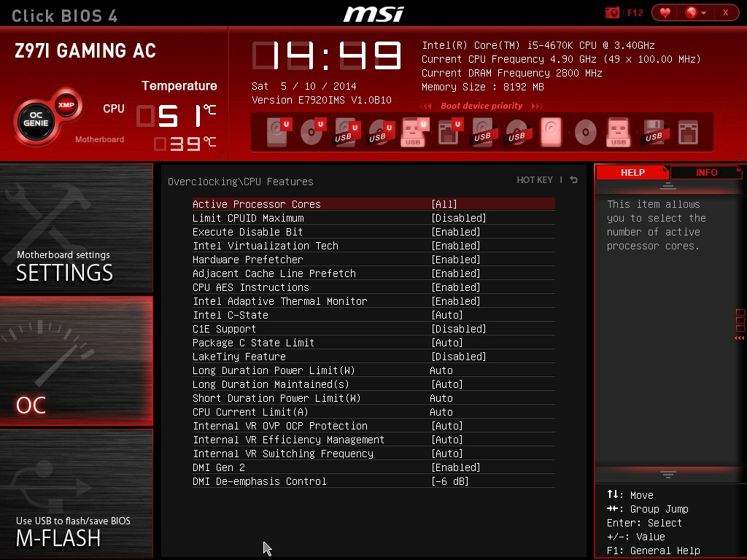
Task: Open Internal VR Efficiency Management options
Action: [x=373, y=439]
